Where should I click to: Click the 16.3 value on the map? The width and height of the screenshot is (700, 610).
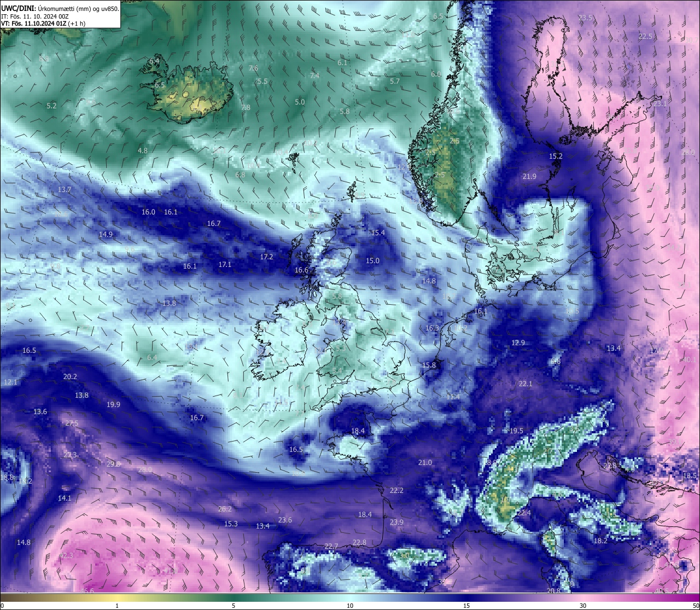click(x=432, y=328)
